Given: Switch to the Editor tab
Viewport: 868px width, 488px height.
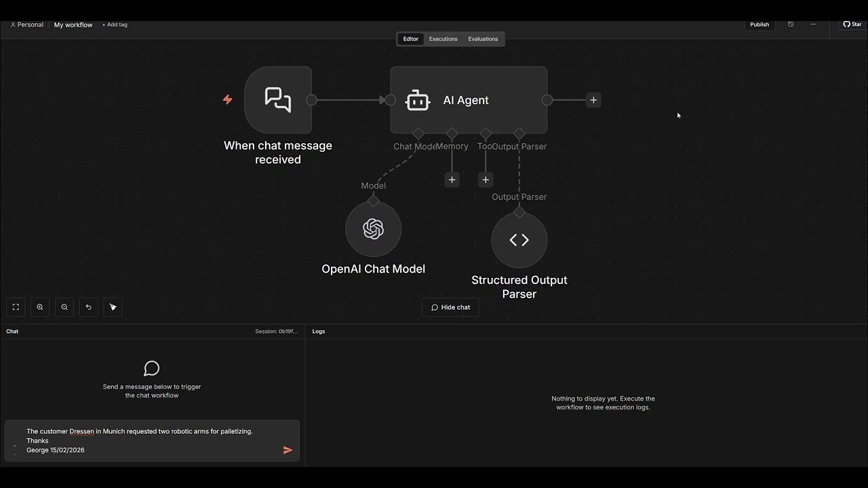Looking at the screenshot, I should tap(411, 39).
